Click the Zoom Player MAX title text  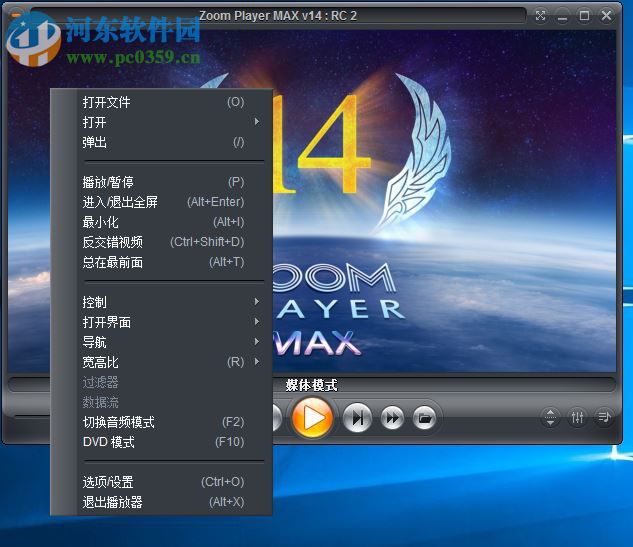tap(278, 16)
